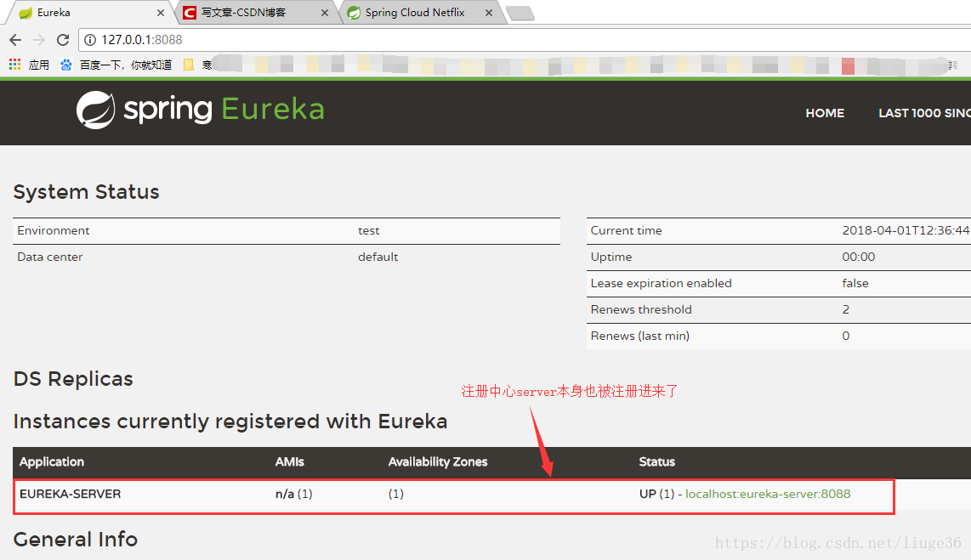
Task: Click the site info icon in address bar
Action: [x=90, y=40]
